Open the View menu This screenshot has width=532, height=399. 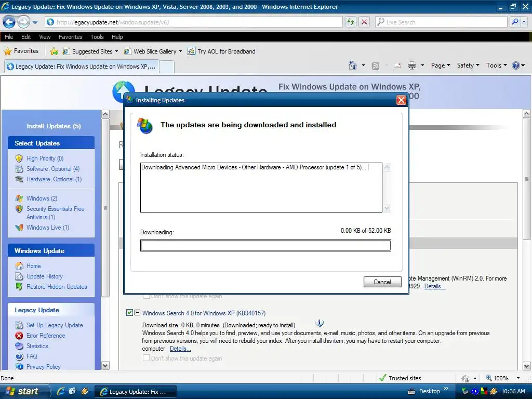(x=45, y=37)
